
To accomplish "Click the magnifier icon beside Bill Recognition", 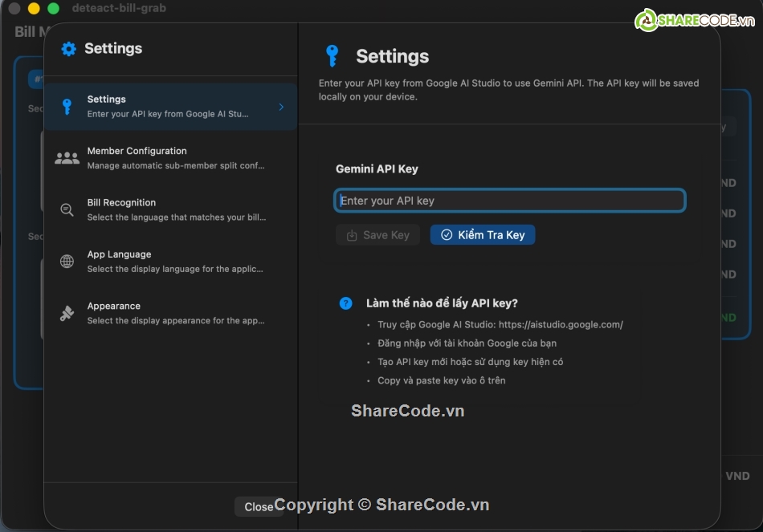I will click(67, 209).
